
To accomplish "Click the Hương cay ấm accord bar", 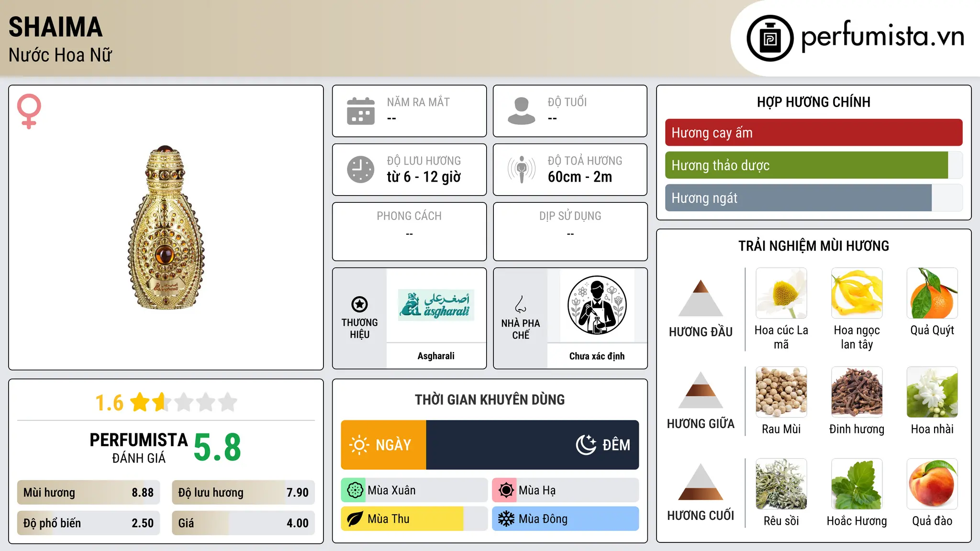I will [813, 132].
